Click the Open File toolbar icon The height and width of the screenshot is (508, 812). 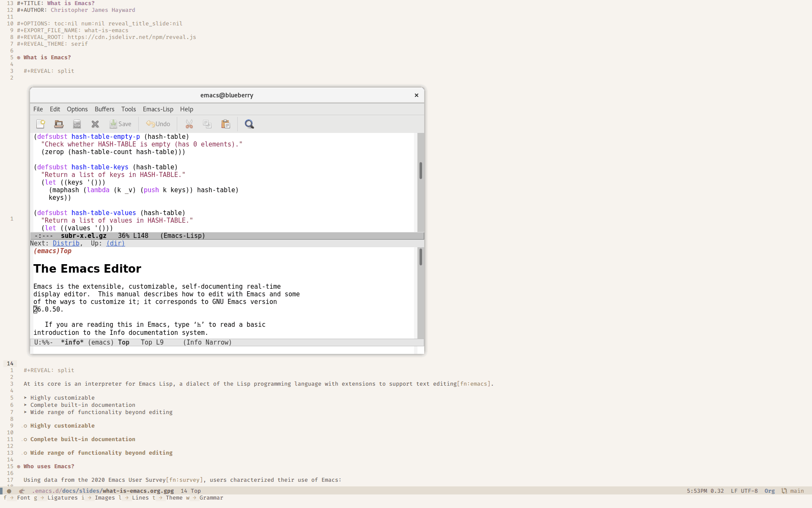pyautogui.click(x=58, y=124)
